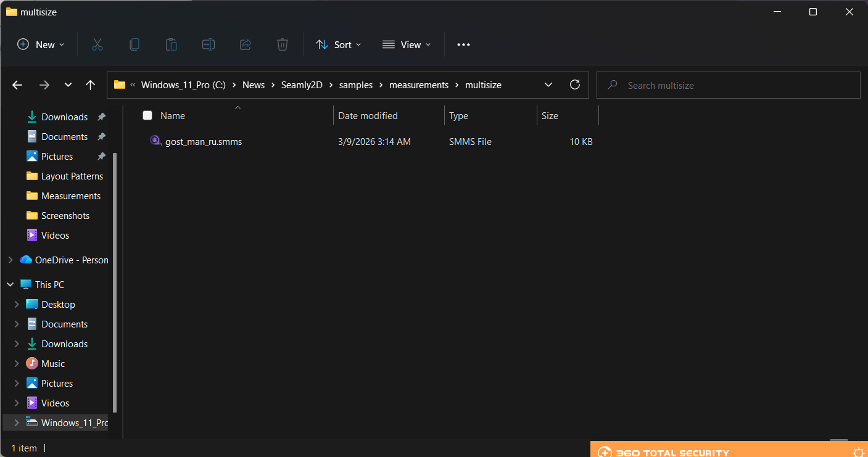Refresh the current folder view
The height and width of the screenshot is (457, 868).
[575, 85]
